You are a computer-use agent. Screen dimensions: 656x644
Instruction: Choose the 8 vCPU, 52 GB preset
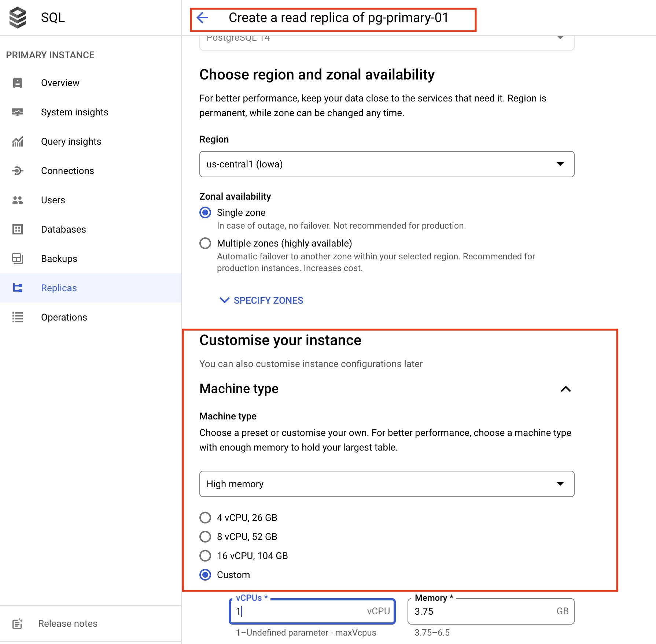coord(205,537)
